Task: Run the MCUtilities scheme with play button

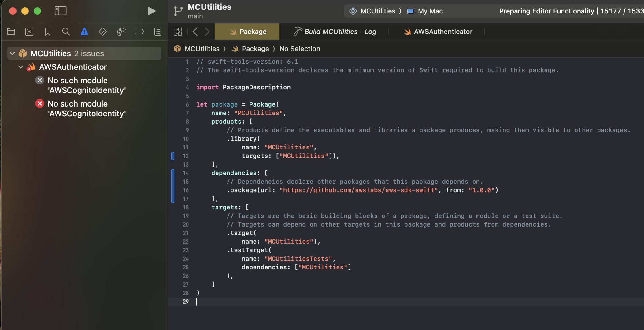Action: (x=151, y=11)
